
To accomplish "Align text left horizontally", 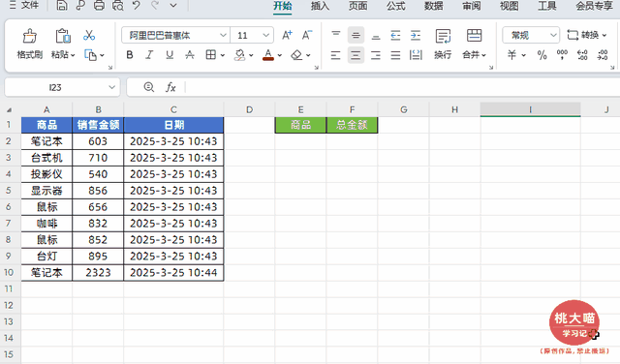I will pos(336,55).
